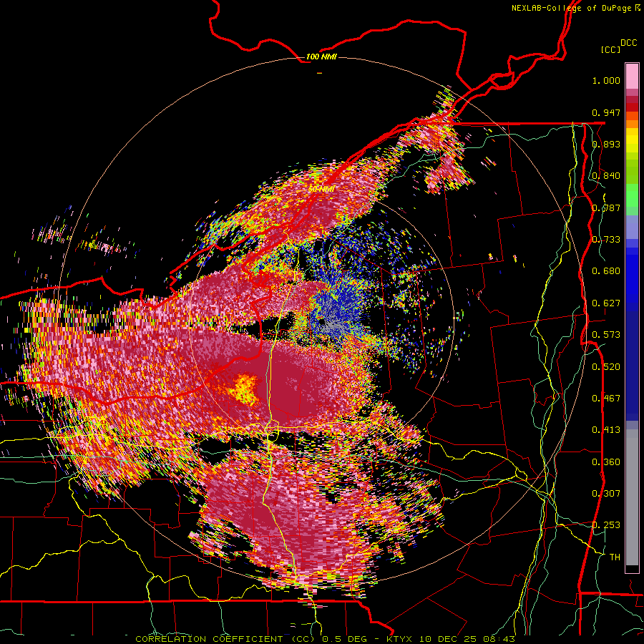Click the 1.000 color scale value
The image size is (644, 644).
click(606, 80)
